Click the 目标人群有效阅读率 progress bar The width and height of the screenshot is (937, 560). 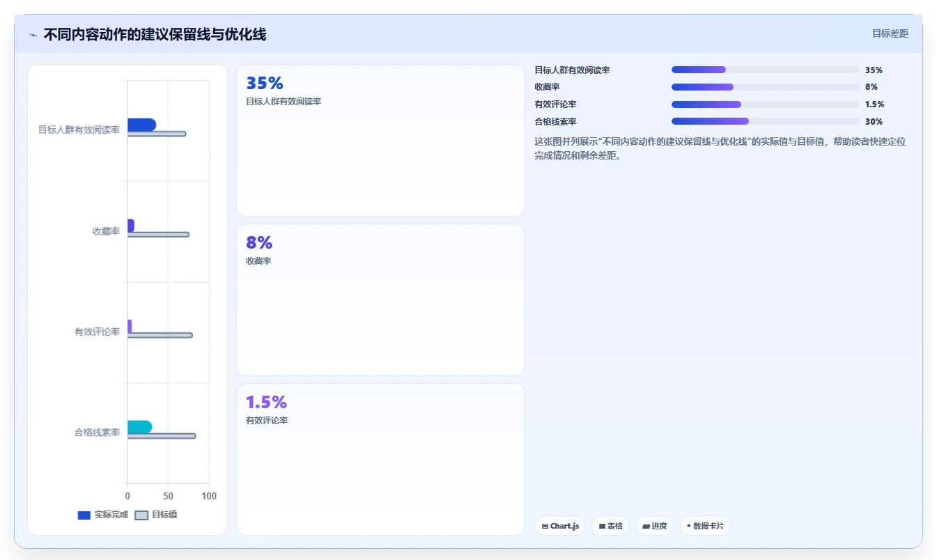coord(765,70)
